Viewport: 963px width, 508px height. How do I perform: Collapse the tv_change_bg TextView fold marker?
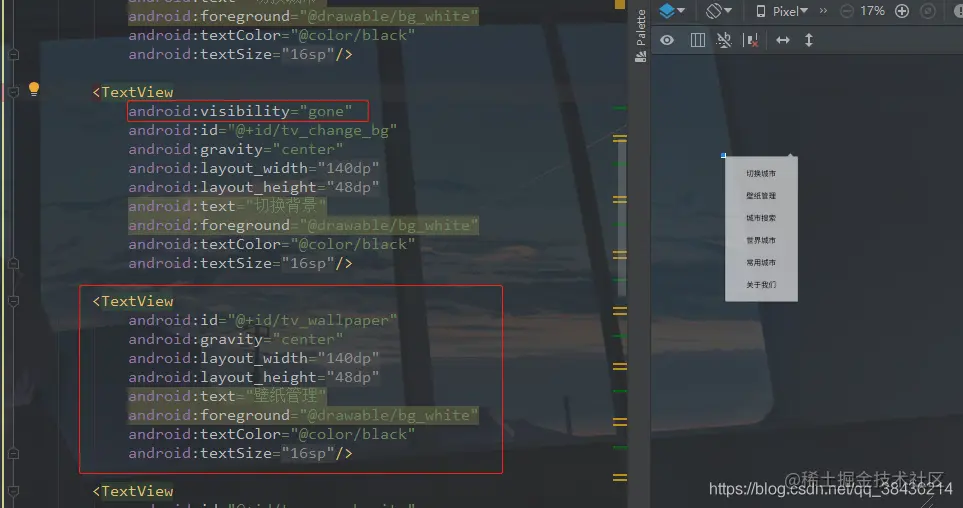point(14,92)
